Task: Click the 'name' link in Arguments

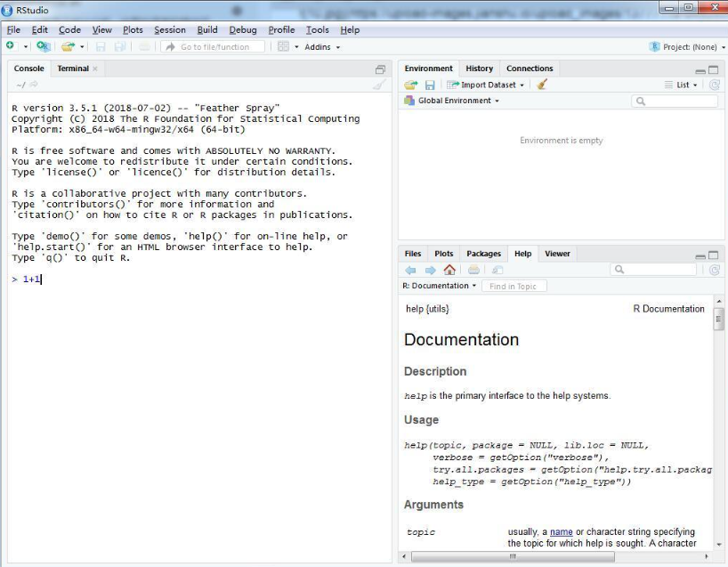Action: click(x=562, y=531)
